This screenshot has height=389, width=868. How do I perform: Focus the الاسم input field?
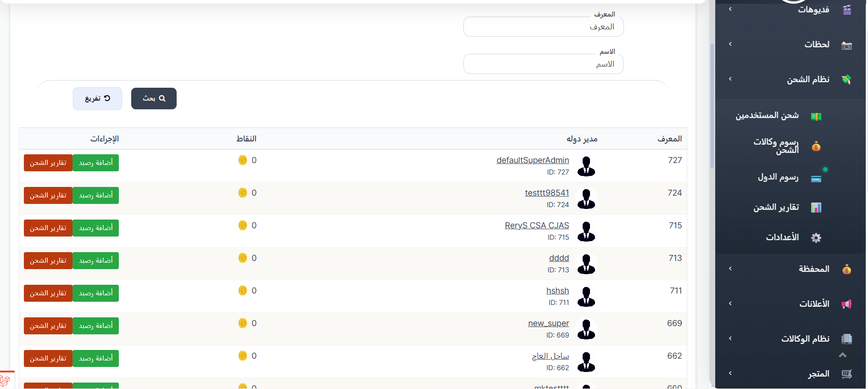(x=543, y=64)
